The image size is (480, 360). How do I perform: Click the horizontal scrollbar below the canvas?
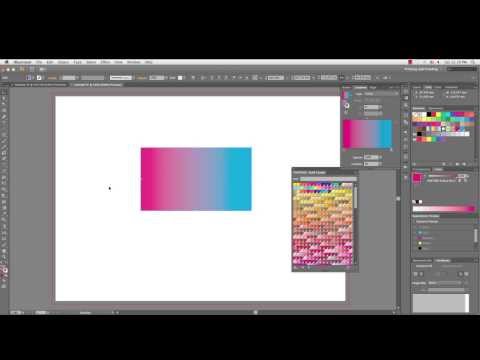(x=255, y=313)
